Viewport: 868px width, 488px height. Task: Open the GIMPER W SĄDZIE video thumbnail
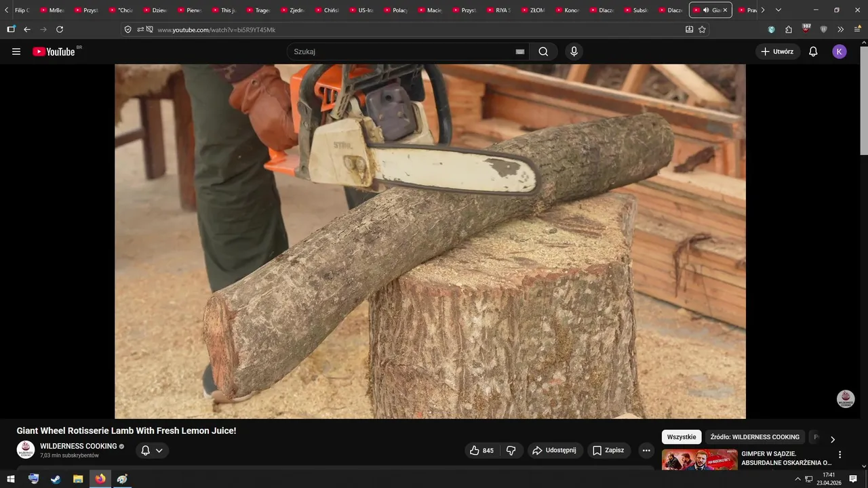coord(699,460)
